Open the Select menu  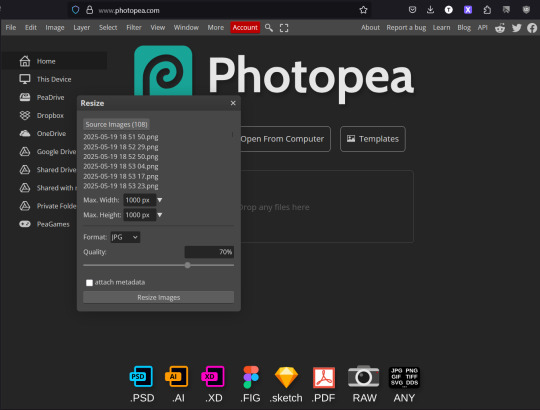(108, 28)
